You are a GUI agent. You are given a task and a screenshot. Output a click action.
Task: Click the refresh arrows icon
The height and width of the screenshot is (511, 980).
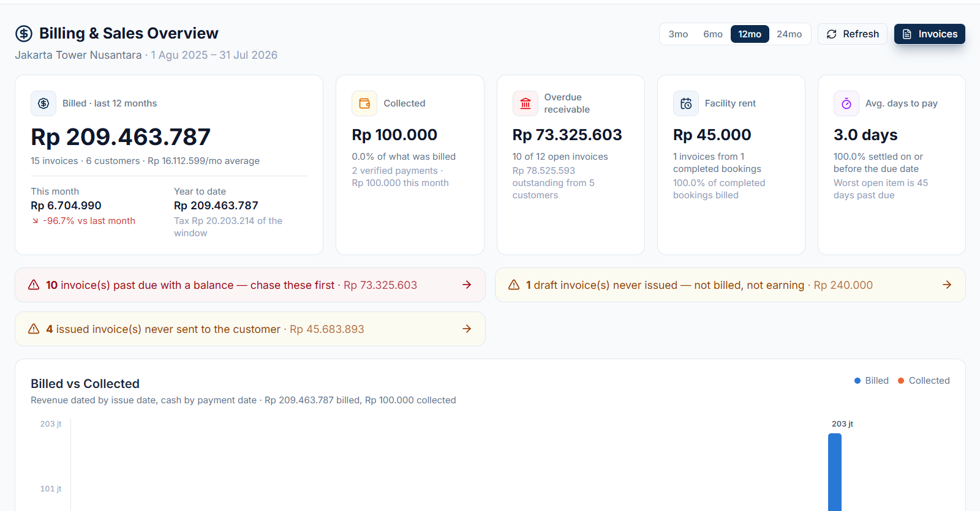[832, 34]
